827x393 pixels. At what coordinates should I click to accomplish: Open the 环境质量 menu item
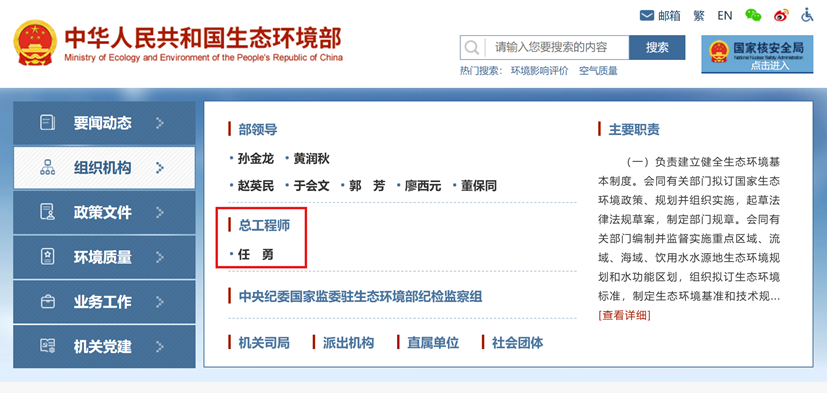(x=104, y=257)
